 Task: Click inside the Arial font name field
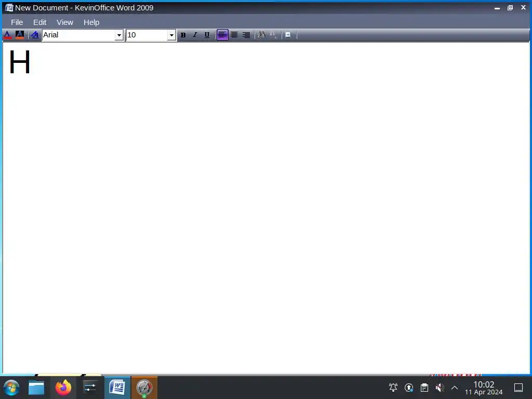pyautogui.click(x=79, y=35)
